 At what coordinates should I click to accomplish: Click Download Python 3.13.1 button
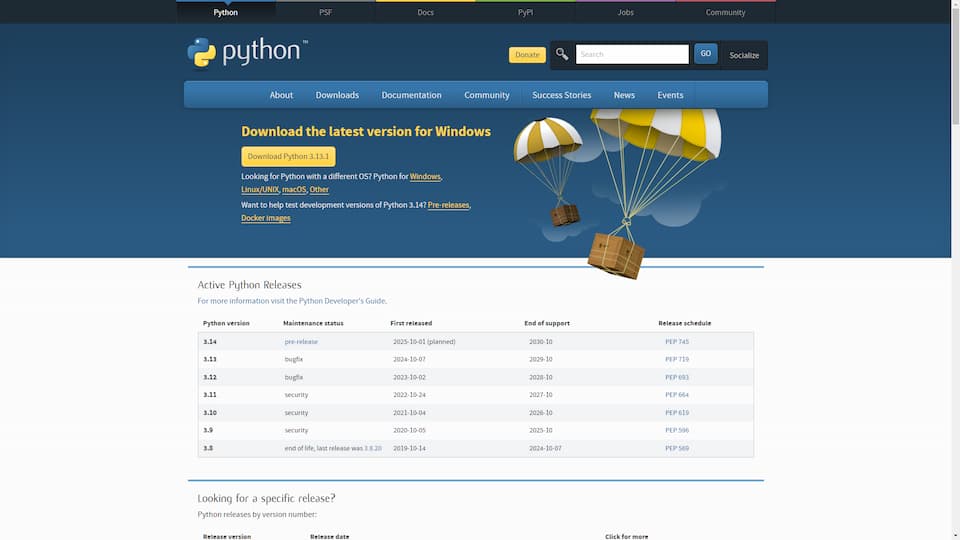[x=288, y=156]
